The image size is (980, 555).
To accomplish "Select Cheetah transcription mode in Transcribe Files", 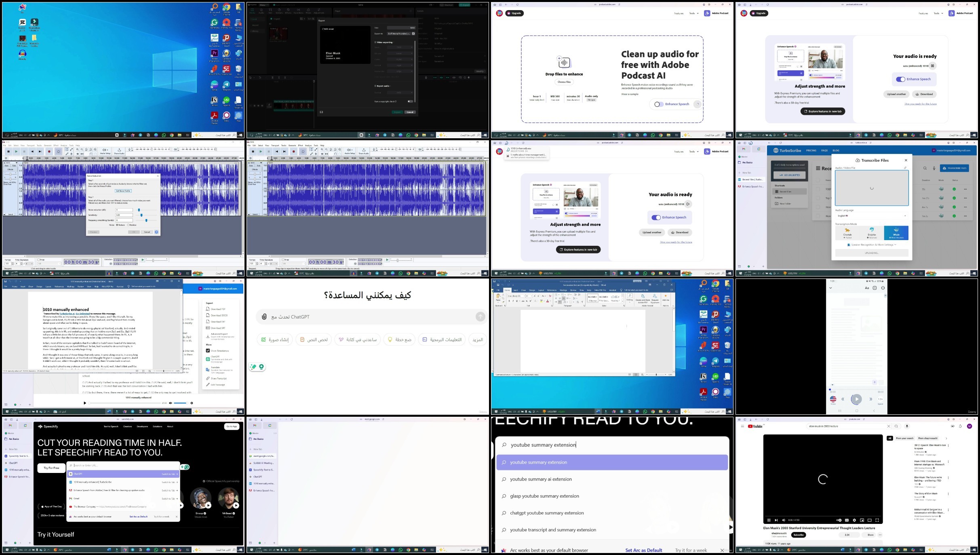I will (x=847, y=233).
